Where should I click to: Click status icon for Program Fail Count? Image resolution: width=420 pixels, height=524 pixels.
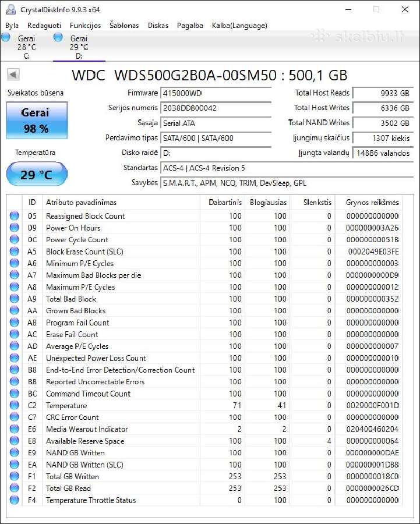(15, 323)
